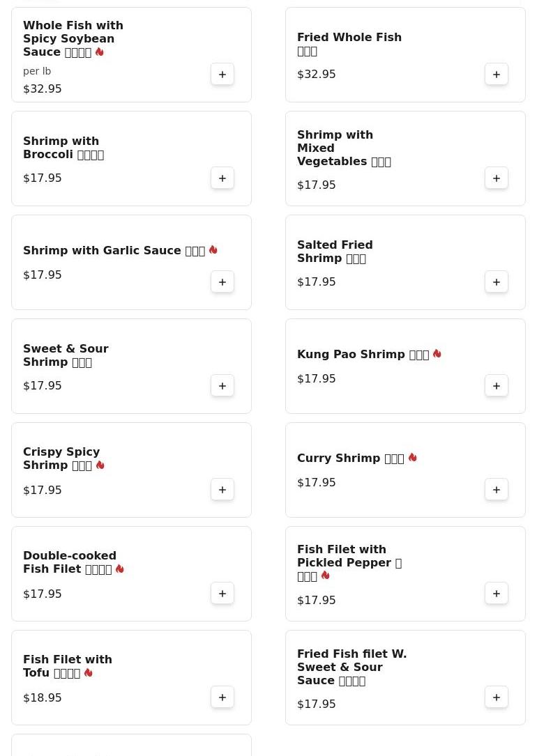
Task: Open Fried Whole Fish item name
Action: coord(349,38)
